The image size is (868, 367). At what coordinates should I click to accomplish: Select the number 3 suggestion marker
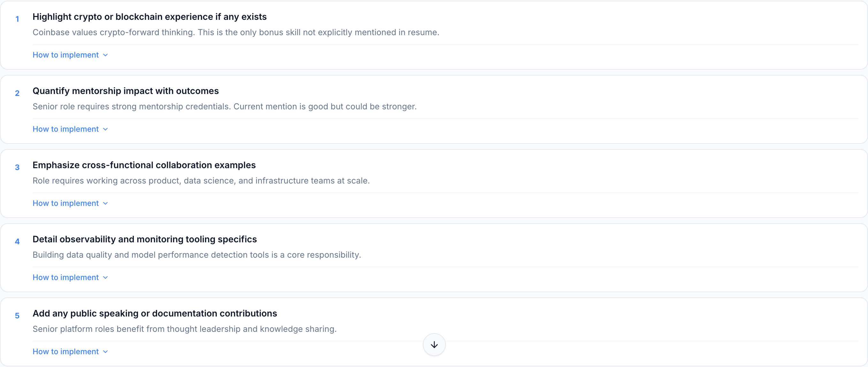pos(17,168)
